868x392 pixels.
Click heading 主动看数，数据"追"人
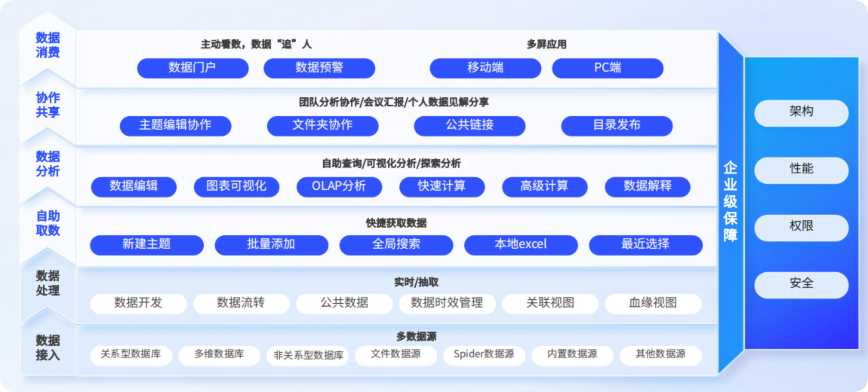(x=257, y=44)
